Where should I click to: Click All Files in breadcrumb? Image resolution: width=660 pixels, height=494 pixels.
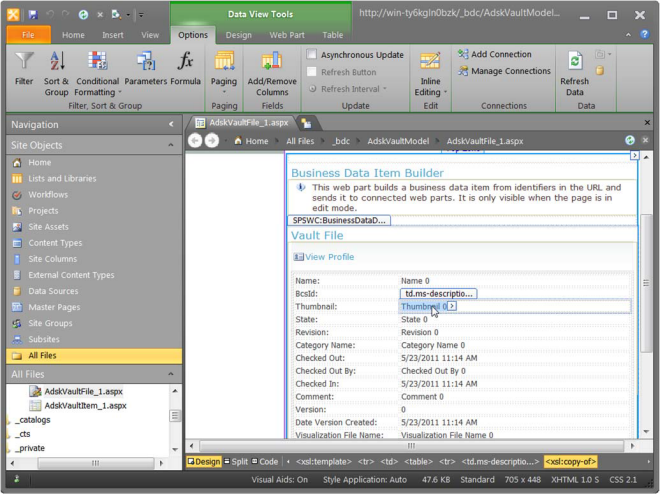300,141
